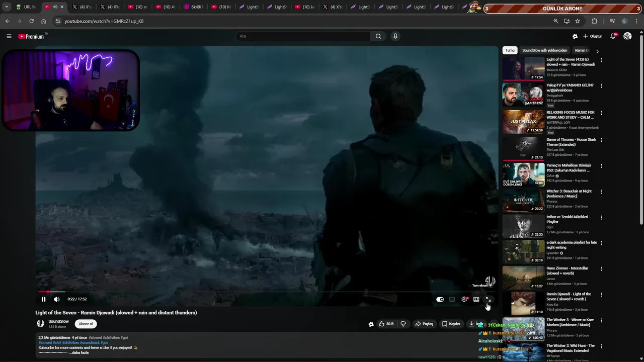Start voice search with the microphone
This screenshot has width=644, height=362.
tap(395, 36)
